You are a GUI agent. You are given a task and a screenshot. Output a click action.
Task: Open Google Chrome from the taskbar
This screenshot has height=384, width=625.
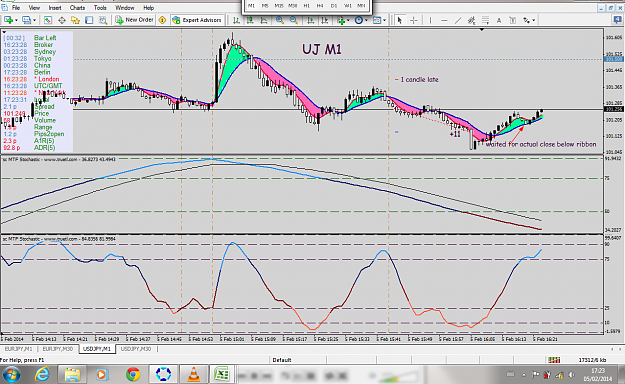tap(133, 374)
